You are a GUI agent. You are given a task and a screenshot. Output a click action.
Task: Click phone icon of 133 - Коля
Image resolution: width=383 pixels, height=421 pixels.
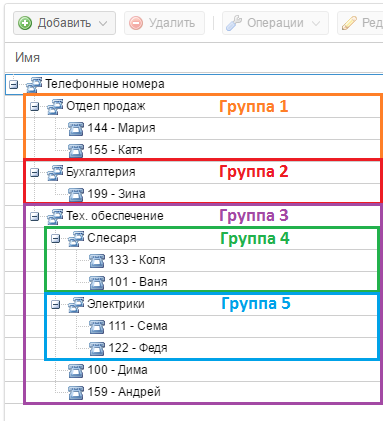coord(97,261)
